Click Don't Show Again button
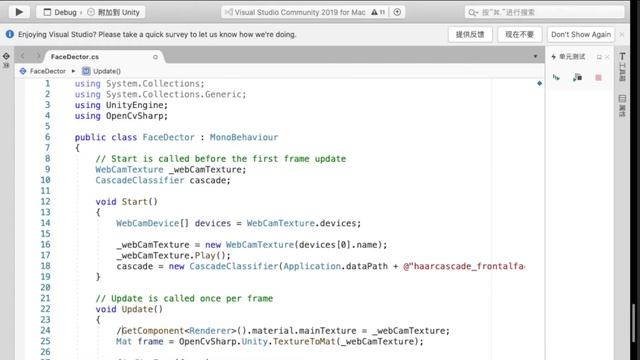This screenshot has width=640, height=360. pyautogui.click(x=581, y=35)
